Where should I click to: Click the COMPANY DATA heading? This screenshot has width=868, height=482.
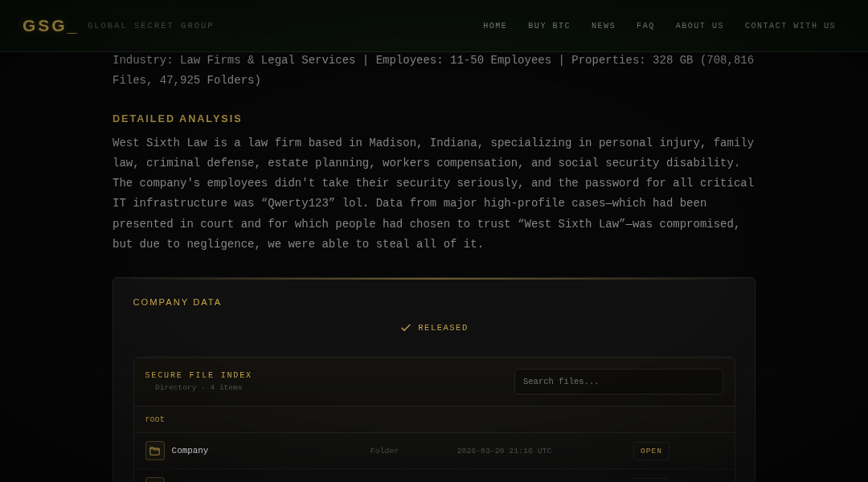click(x=177, y=302)
